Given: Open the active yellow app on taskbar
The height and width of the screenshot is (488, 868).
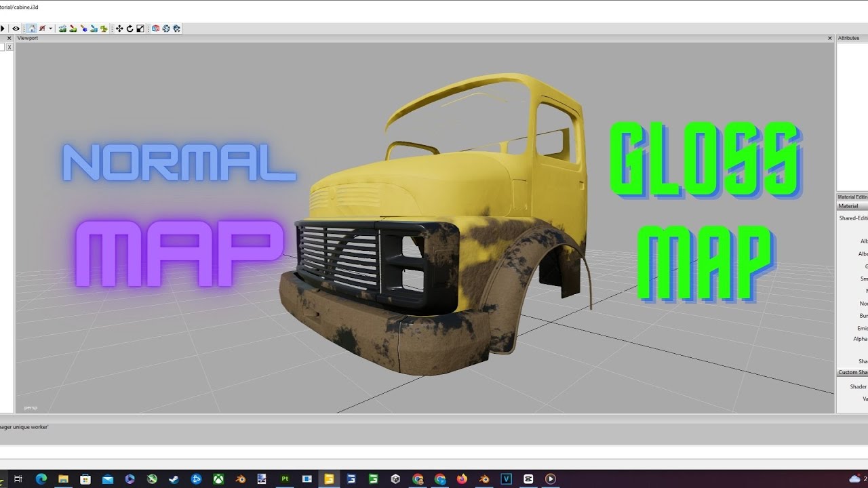Looking at the screenshot, I should [329, 479].
